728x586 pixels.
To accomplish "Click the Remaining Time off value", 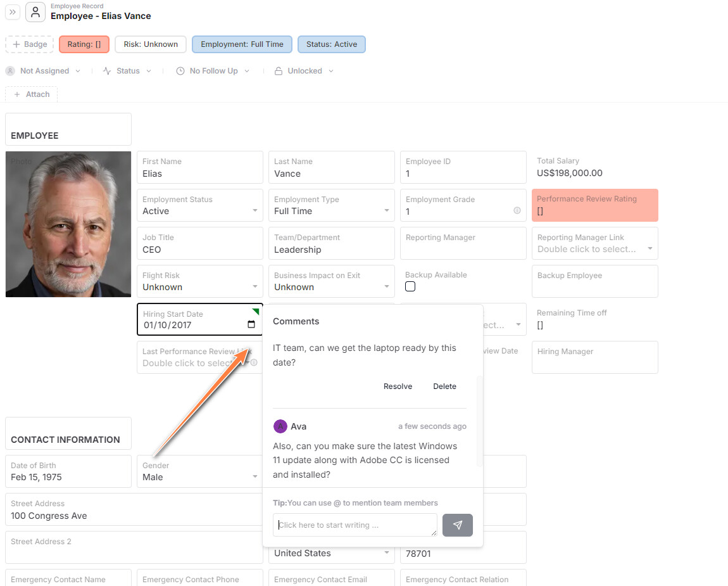I will point(540,325).
